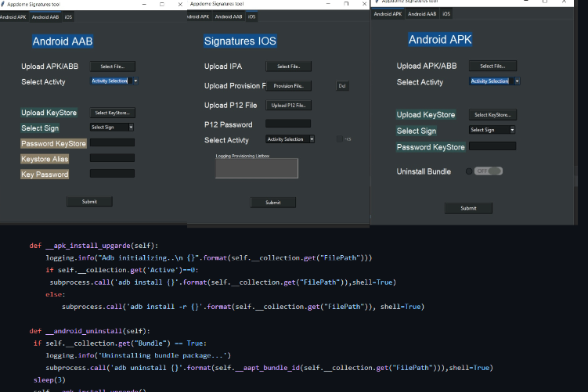
Task: Submit the Signatures IOS form
Action: coord(273,203)
